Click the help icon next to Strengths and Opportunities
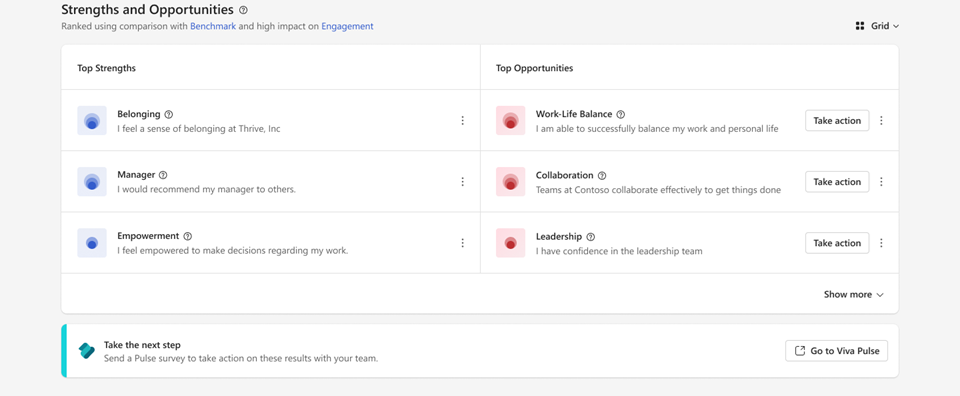The image size is (960, 396). (x=244, y=10)
